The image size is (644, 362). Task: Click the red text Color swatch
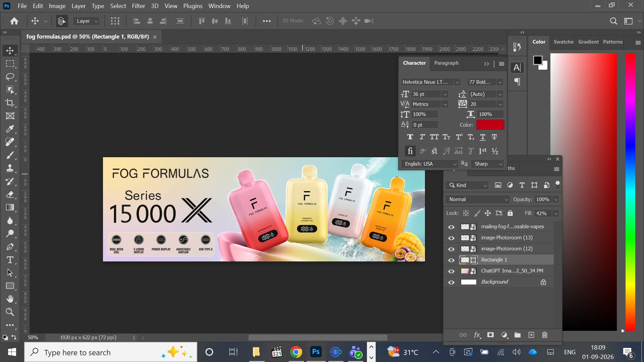[490, 125]
